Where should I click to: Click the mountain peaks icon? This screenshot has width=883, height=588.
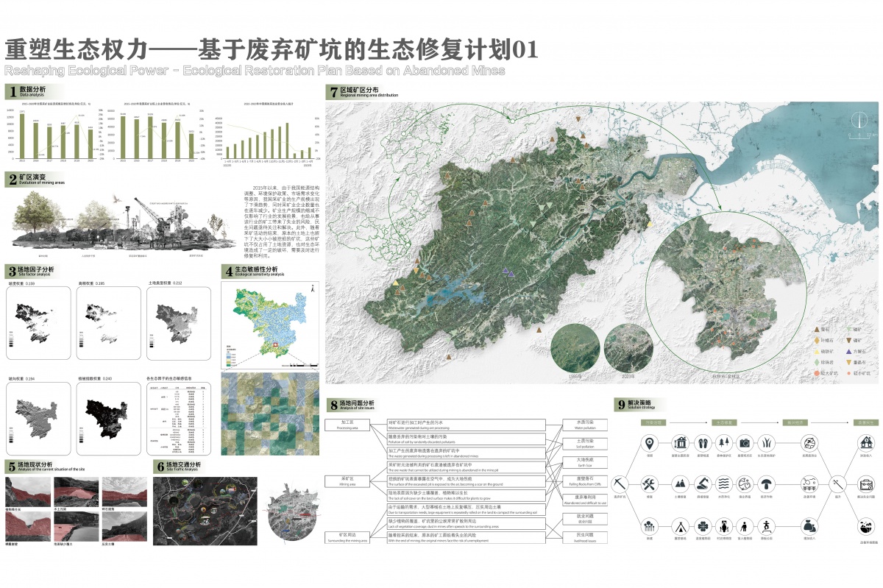680,483
